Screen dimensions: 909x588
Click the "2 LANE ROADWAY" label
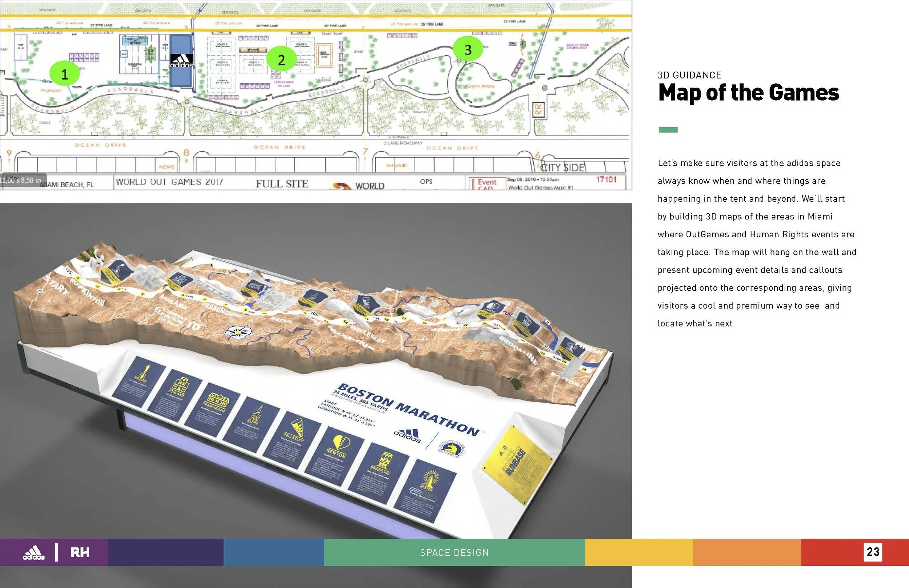click(403, 143)
